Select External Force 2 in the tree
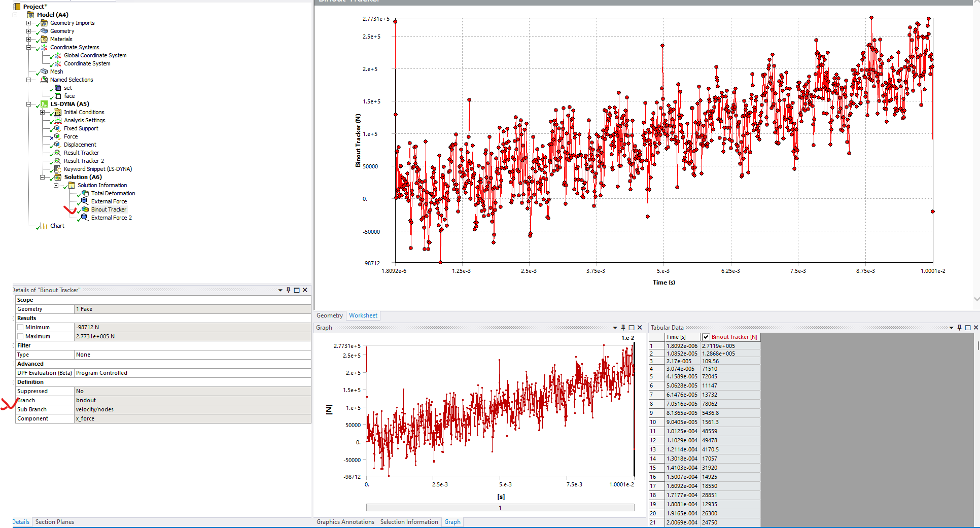 [x=111, y=218]
